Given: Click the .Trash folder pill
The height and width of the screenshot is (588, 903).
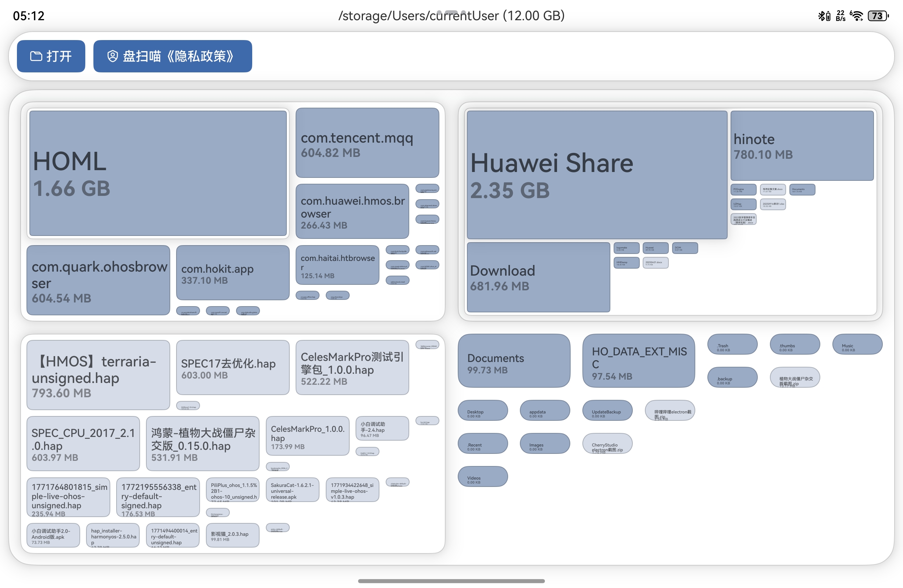Looking at the screenshot, I should 732,344.
